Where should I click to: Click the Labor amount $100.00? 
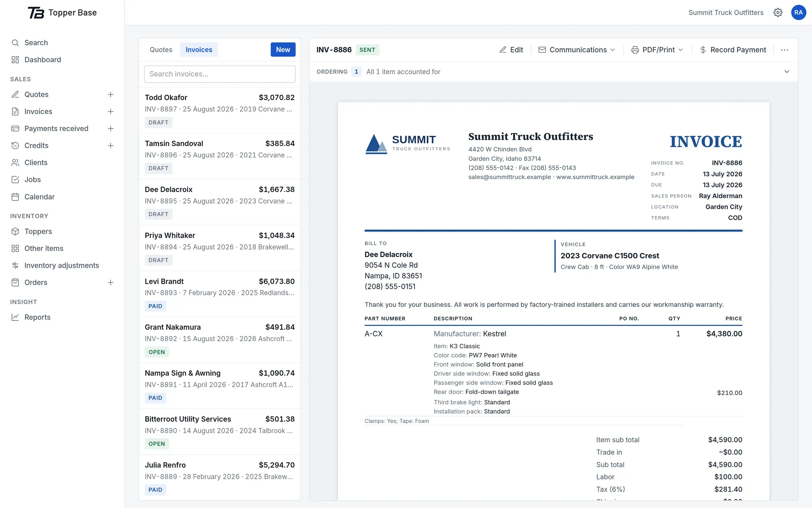728,477
